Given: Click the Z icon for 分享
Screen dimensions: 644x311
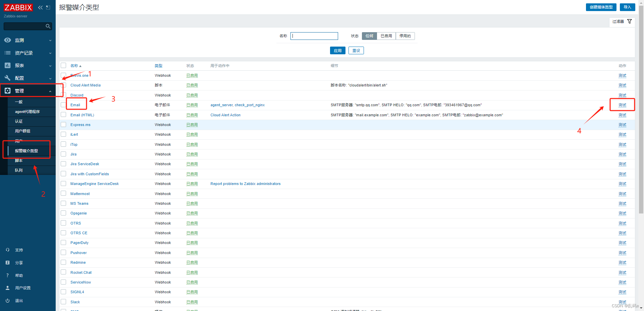Looking at the screenshot, I should coord(7,263).
